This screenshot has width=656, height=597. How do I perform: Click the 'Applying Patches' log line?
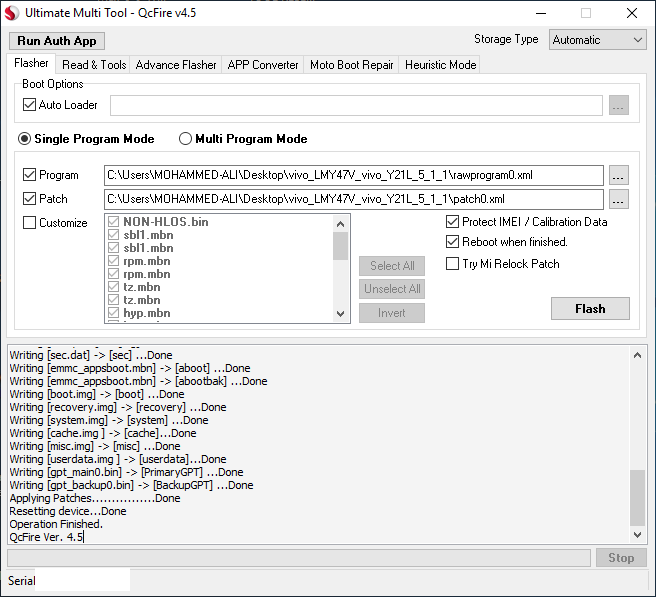95,498
